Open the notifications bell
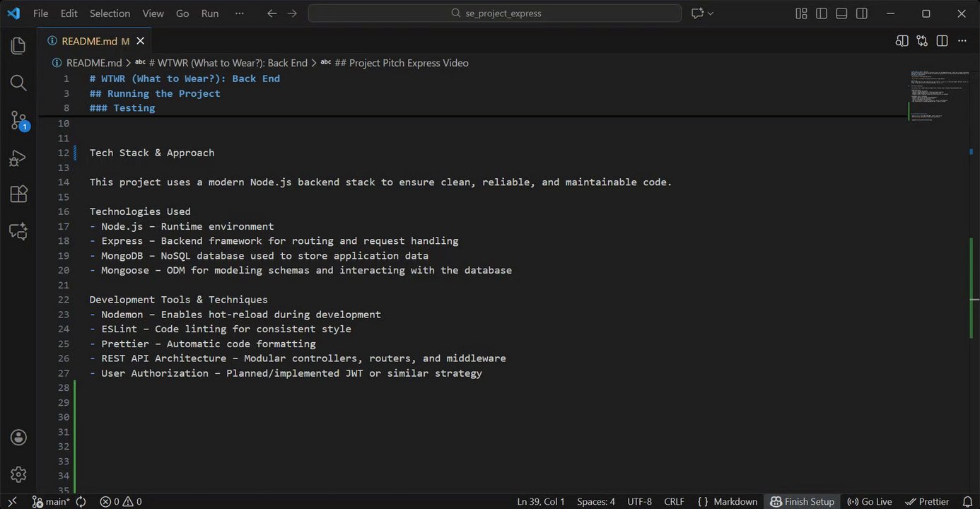Viewport: 980px width, 509px height. pyautogui.click(x=968, y=501)
